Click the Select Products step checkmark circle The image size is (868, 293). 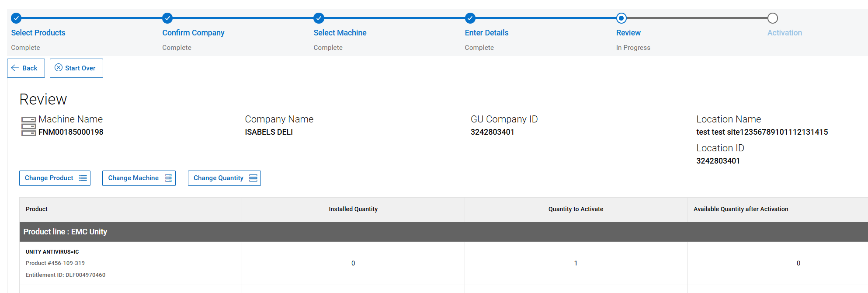16,18
